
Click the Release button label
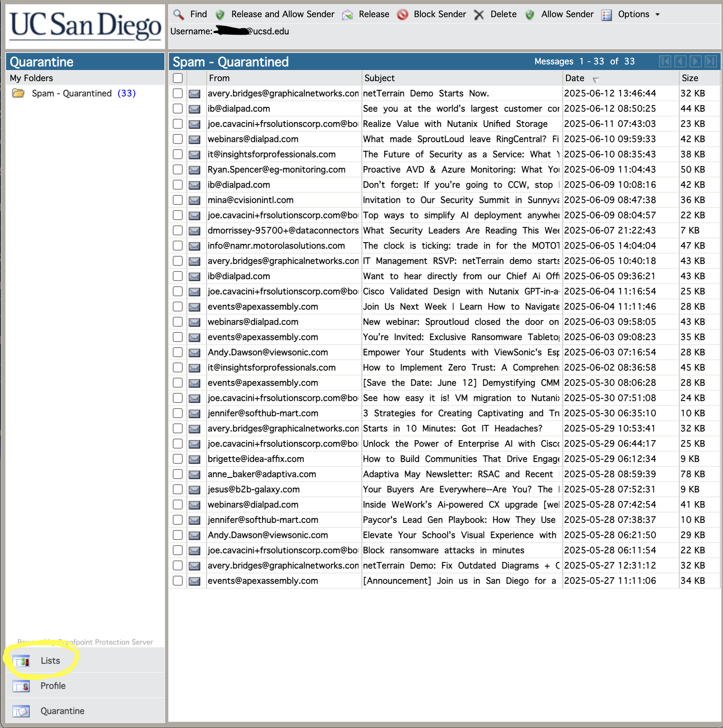[374, 14]
